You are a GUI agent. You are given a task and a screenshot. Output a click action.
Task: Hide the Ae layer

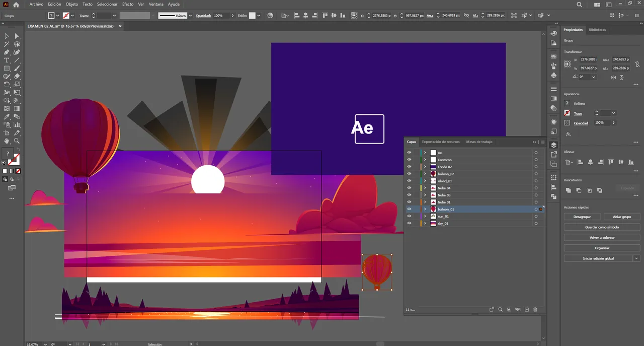pos(409,153)
